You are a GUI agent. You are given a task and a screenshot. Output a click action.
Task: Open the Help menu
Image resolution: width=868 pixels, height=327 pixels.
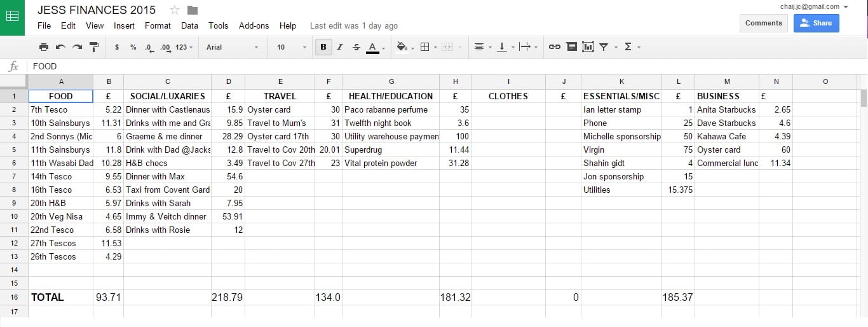click(x=288, y=26)
